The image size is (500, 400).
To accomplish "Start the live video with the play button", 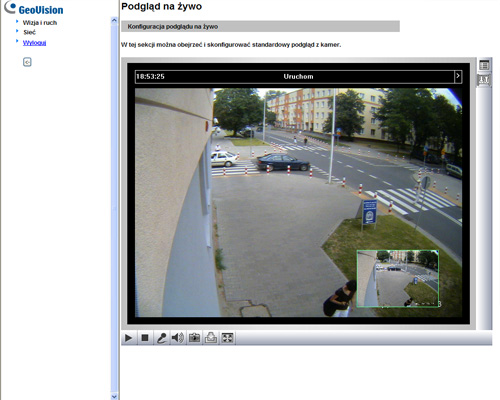I will coord(129,338).
